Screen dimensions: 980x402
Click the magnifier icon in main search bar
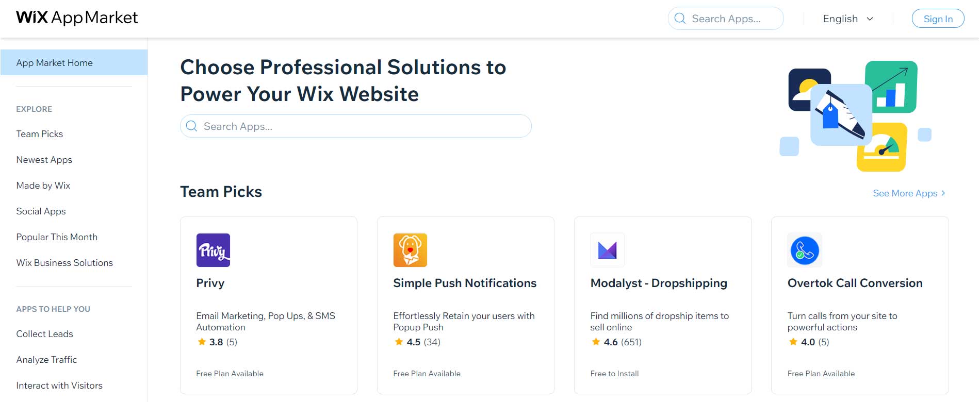(x=191, y=126)
